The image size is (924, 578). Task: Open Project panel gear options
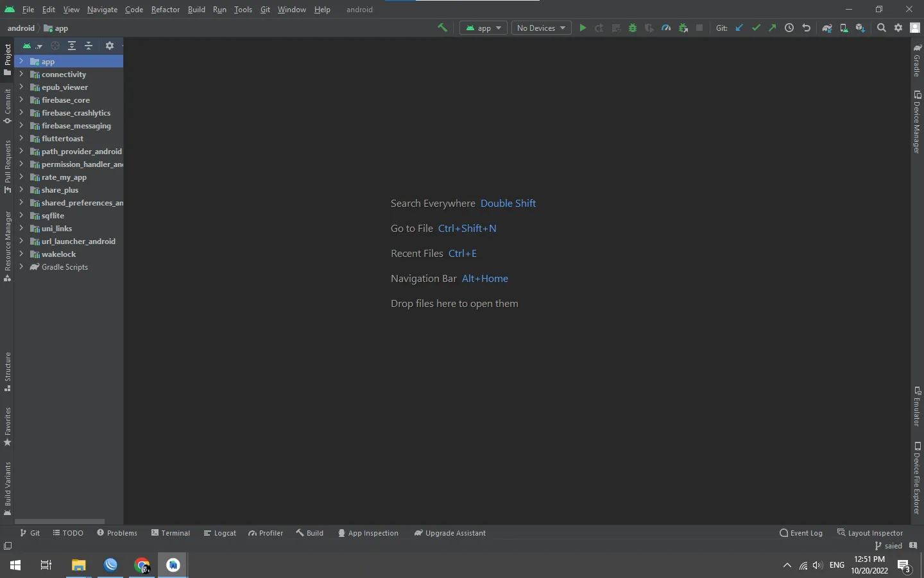tap(110, 46)
